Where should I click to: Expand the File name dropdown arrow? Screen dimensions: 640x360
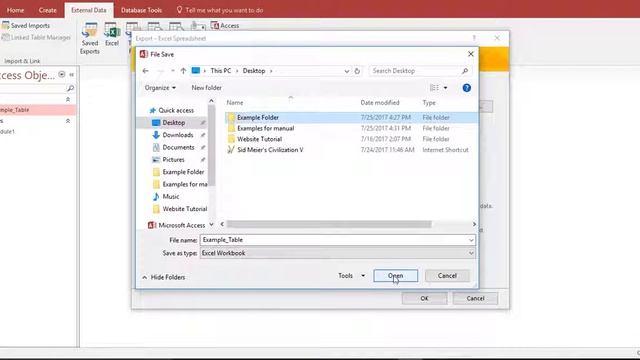point(471,240)
